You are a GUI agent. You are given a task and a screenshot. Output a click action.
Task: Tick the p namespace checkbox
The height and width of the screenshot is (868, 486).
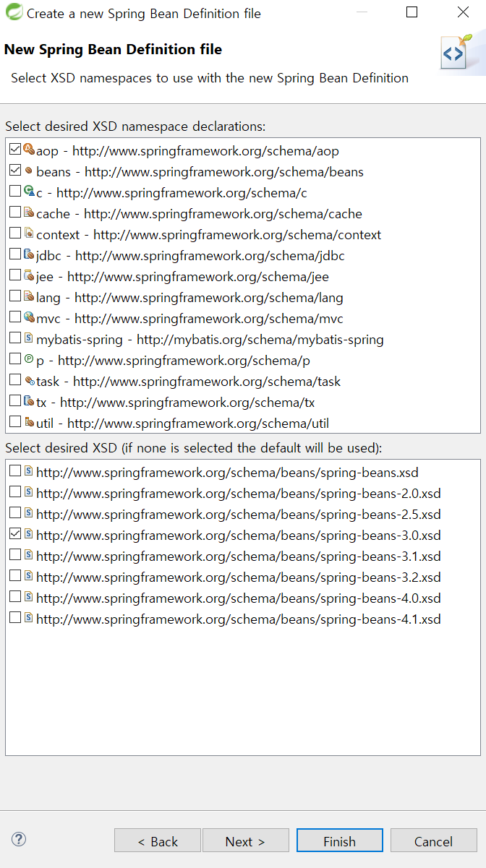coord(15,360)
